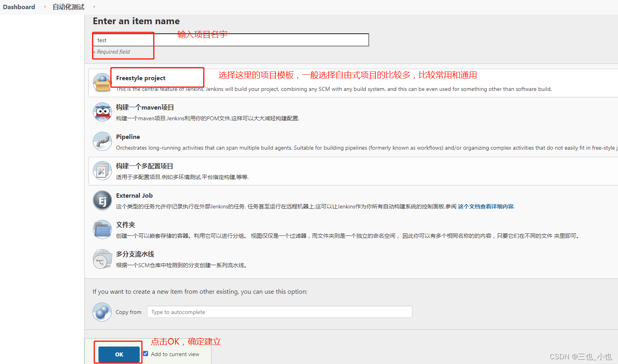Click the multibranch pipeline icon
The width and height of the screenshot is (618, 364).
pos(102,259)
